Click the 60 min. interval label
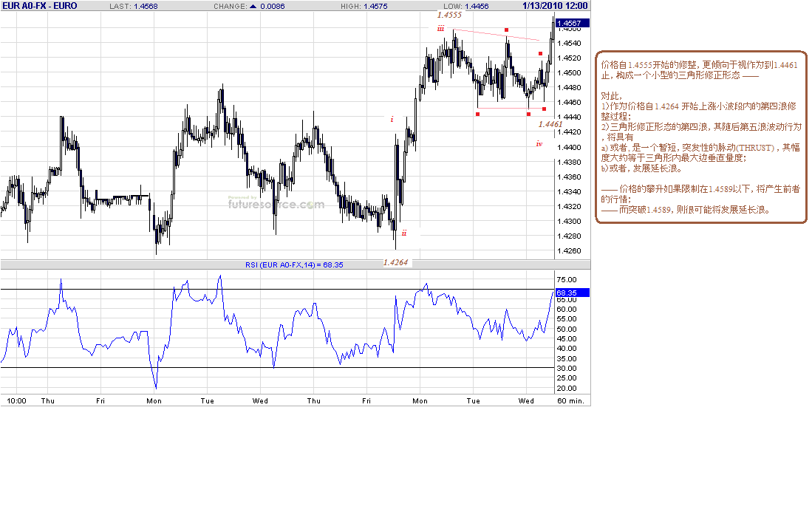This screenshot has width=812, height=526. click(x=570, y=400)
